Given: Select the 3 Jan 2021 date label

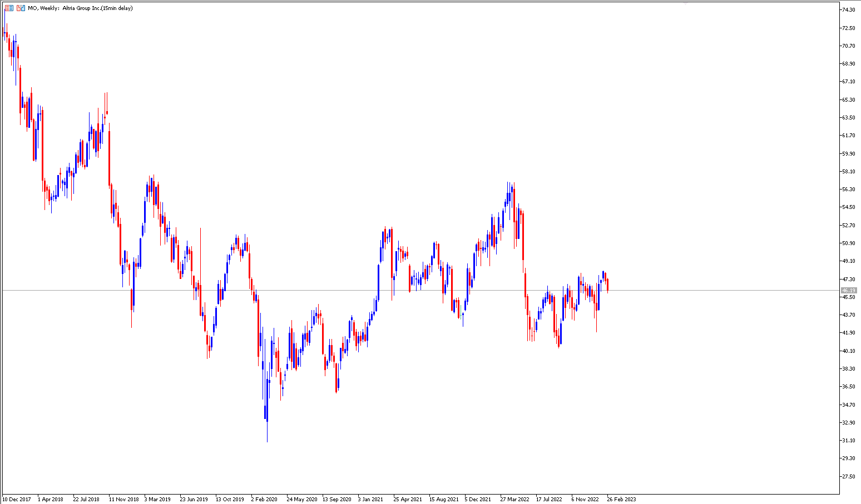Looking at the screenshot, I should (370, 500).
